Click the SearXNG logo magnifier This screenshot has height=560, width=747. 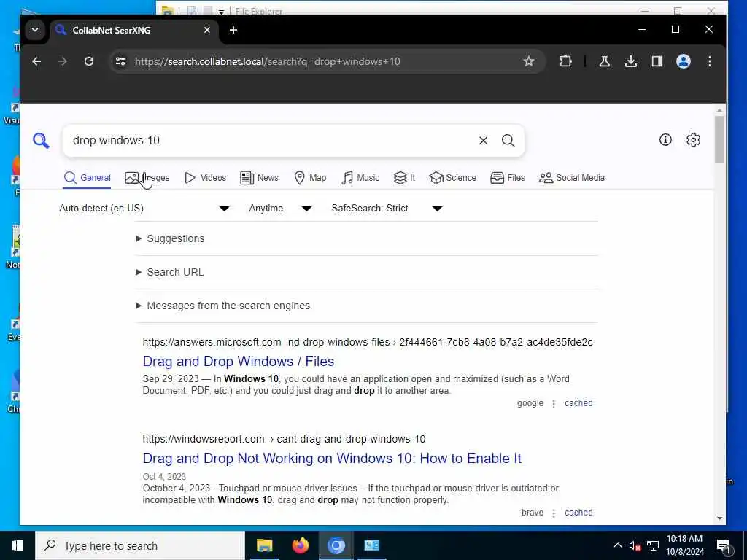pyautogui.click(x=41, y=141)
